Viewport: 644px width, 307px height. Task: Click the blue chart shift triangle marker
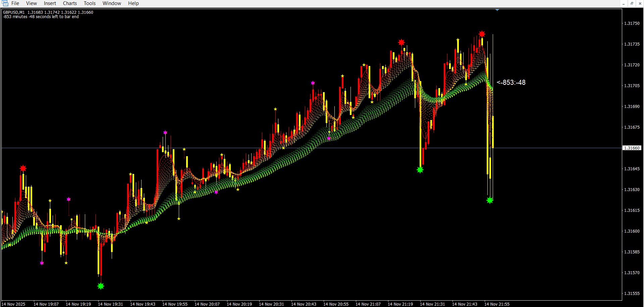click(x=497, y=10)
